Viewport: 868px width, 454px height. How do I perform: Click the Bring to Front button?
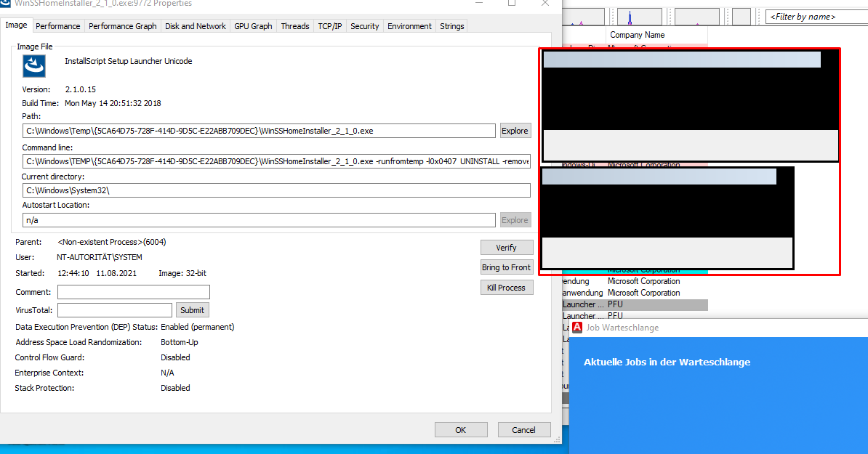507,267
